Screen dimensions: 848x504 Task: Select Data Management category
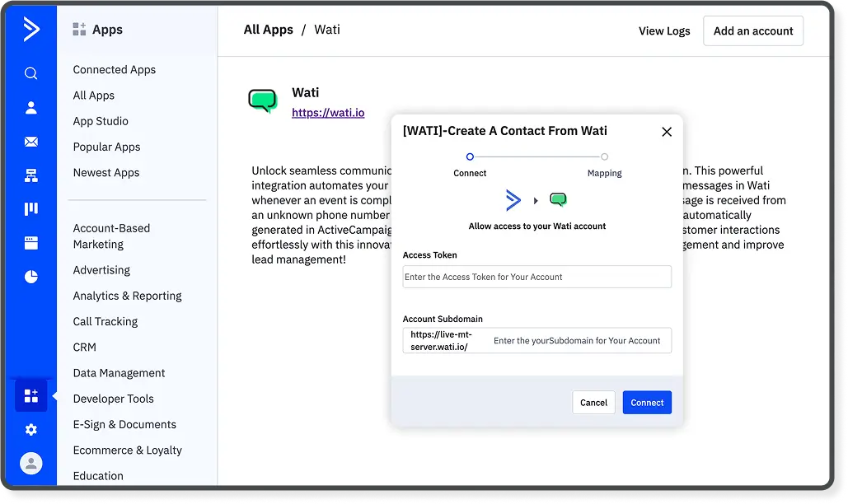tap(119, 373)
